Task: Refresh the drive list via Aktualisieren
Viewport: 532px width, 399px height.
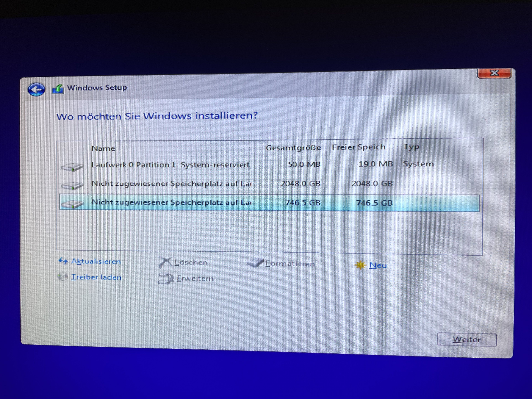Action: tap(96, 261)
